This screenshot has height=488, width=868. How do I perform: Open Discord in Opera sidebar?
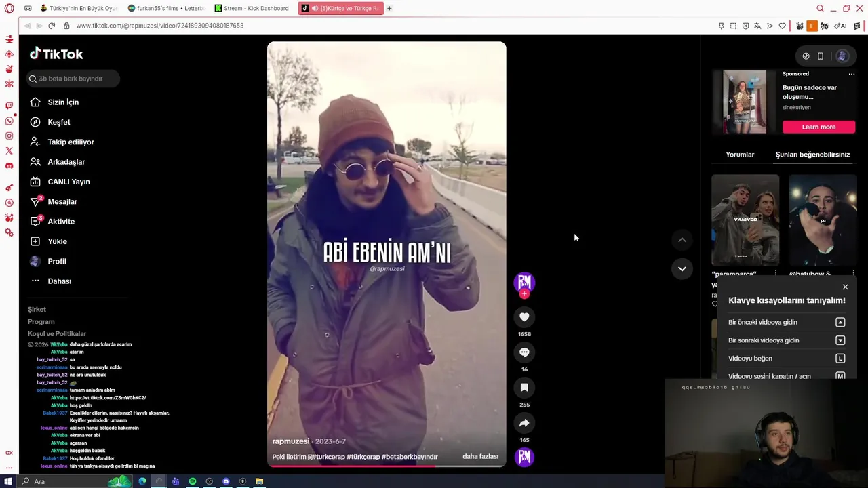(9, 165)
